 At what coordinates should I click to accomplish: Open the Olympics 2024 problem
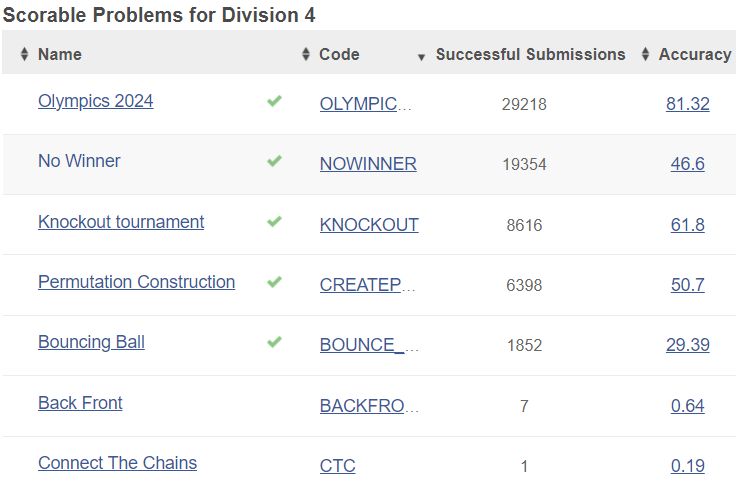96,101
